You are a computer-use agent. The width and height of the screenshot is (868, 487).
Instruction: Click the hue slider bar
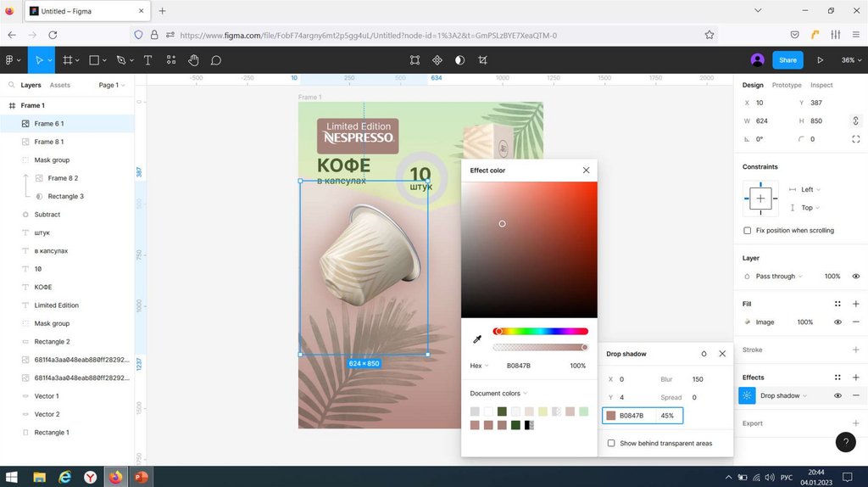(x=542, y=332)
